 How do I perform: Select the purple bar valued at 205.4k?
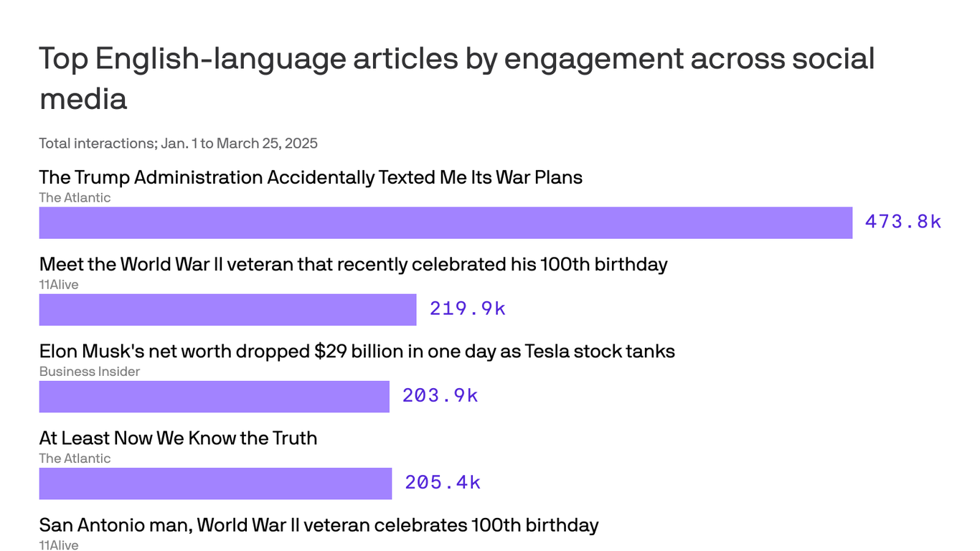coord(215,483)
